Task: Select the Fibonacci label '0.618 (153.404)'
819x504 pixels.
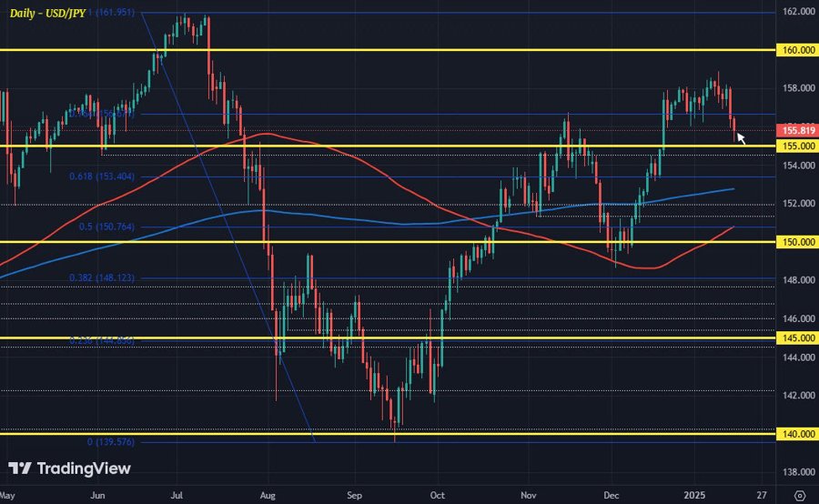Action: click(102, 176)
